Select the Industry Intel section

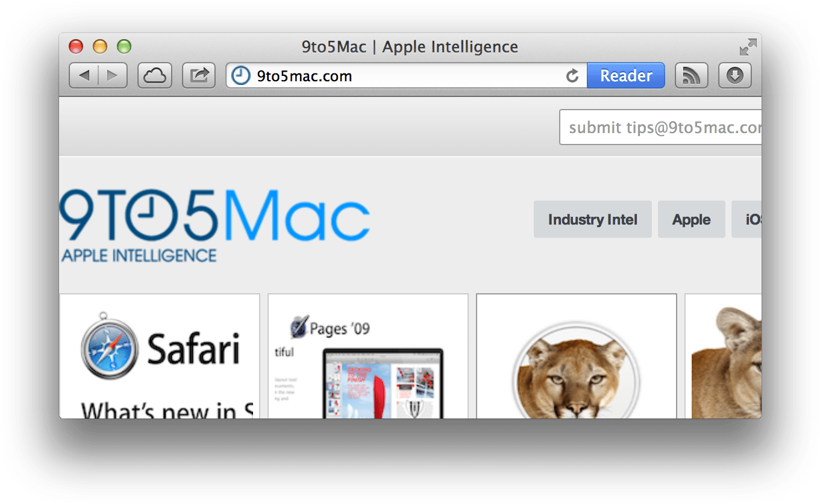[592, 219]
